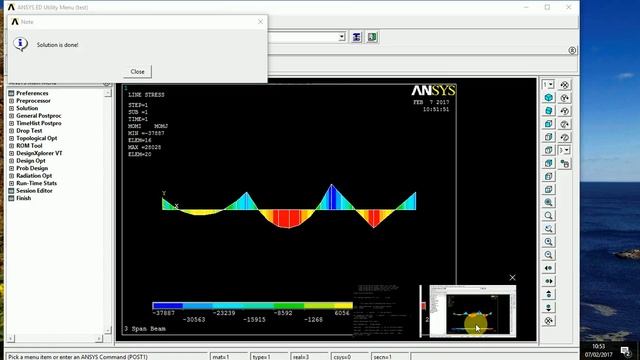Click the toolbar icon right of the command dropdown arrow
This screenshot has width=640, height=360.
point(356,37)
